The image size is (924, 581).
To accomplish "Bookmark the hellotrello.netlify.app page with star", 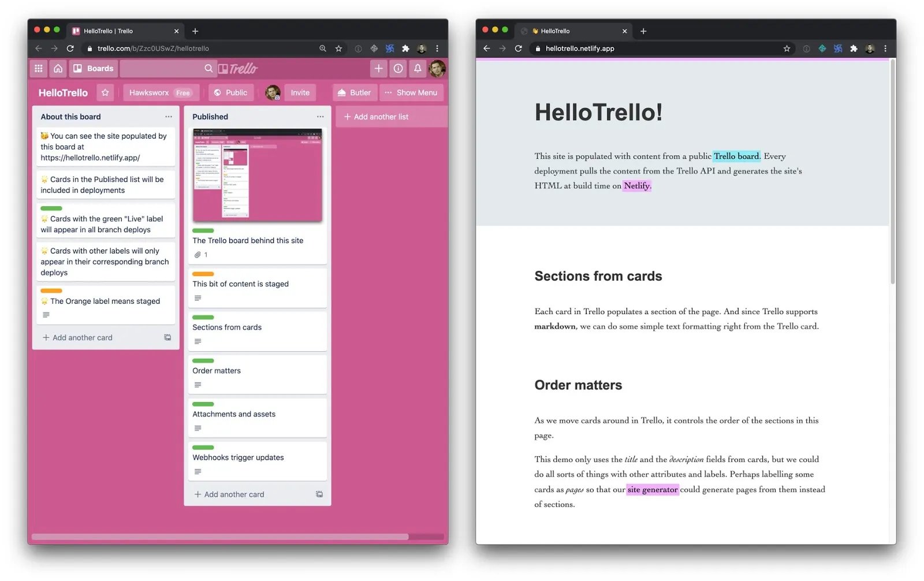I will pyautogui.click(x=787, y=49).
